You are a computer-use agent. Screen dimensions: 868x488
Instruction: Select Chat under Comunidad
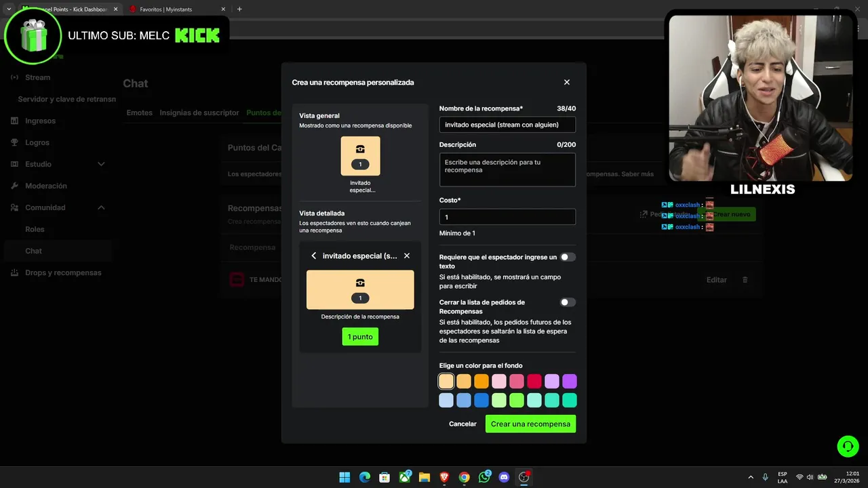(x=33, y=251)
